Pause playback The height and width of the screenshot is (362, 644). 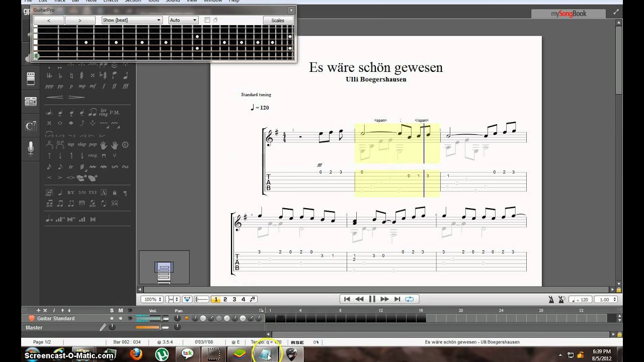click(372, 299)
